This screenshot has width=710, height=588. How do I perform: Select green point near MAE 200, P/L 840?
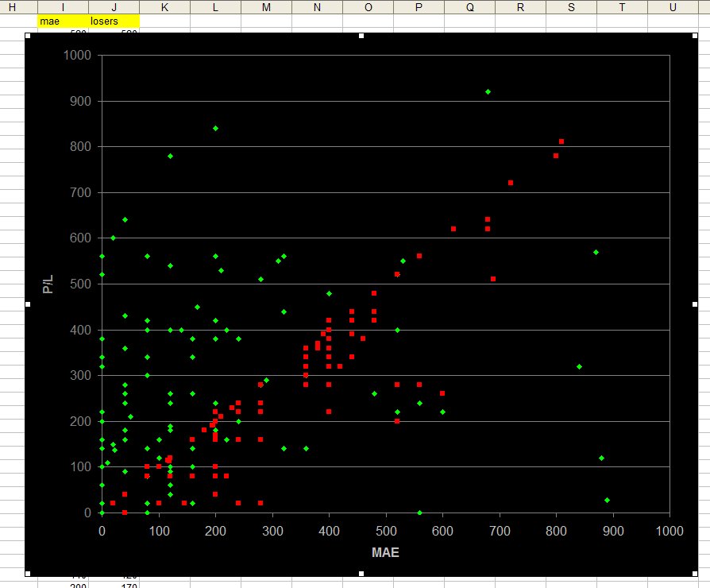[x=215, y=129]
